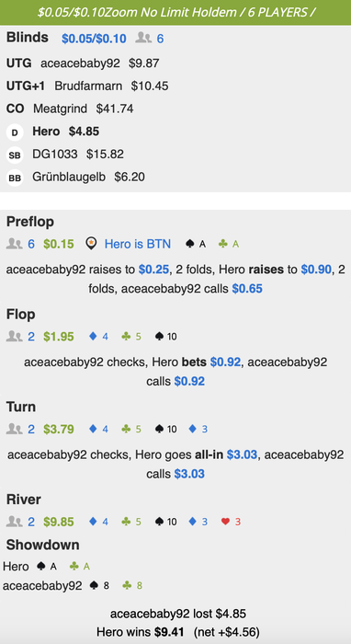Click player name Meatgrind in CO

click(61, 109)
